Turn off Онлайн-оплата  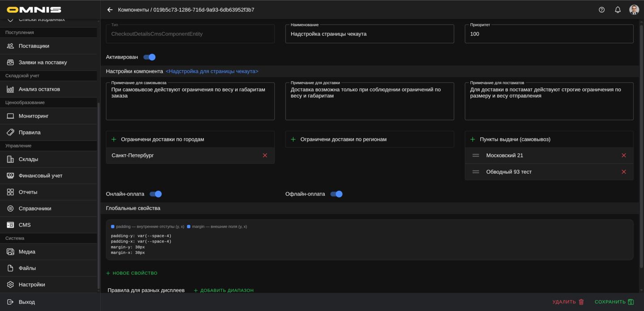pyautogui.click(x=155, y=194)
